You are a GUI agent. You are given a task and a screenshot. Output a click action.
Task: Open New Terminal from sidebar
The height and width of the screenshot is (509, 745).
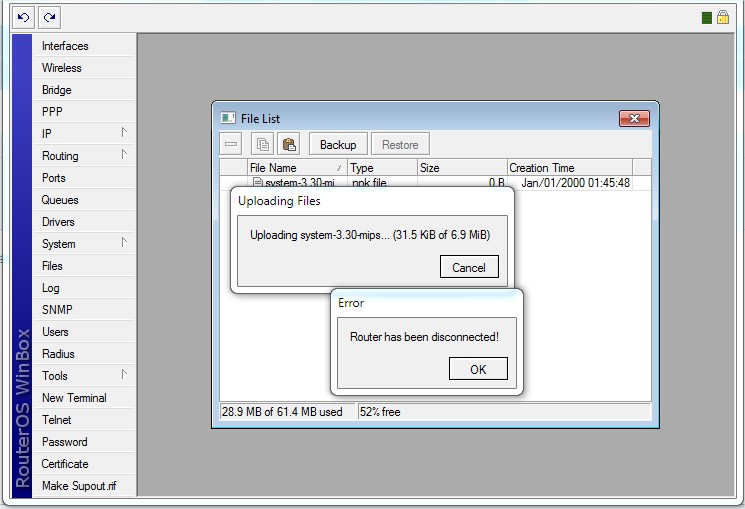pyautogui.click(x=74, y=398)
